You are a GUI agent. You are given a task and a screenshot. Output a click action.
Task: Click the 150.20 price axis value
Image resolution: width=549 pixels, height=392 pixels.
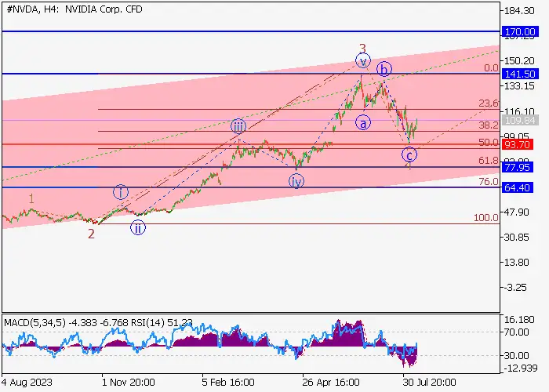point(519,61)
